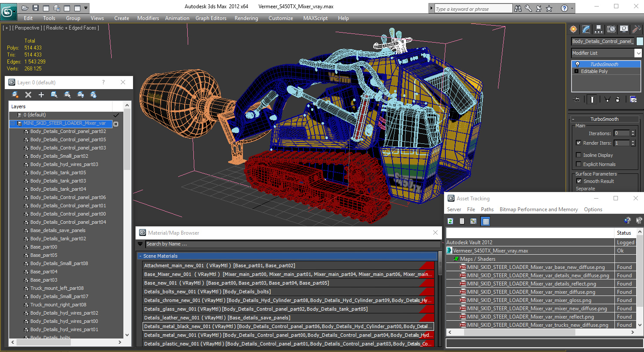Open the MAXScript menu
This screenshot has width=644, height=352.
click(x=315, y=18)
